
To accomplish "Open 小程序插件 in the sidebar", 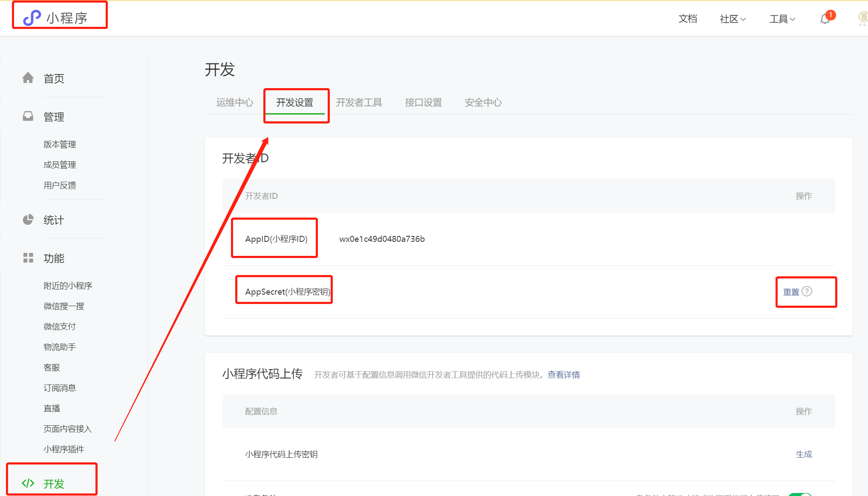I will (64, 449).
